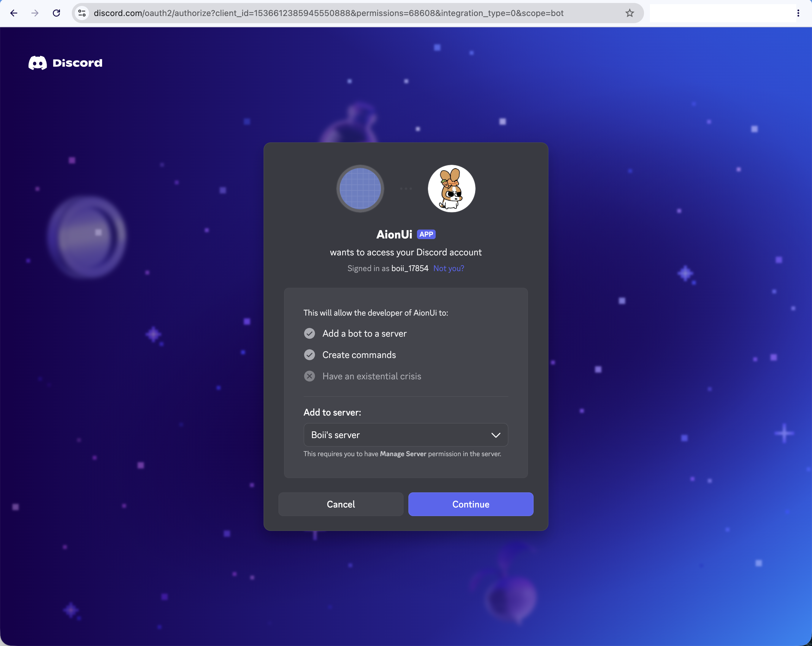Viewport: 812px width, 646px height.
Task: Click 'Manage Server' permission note
Action: tap(403, 454)
